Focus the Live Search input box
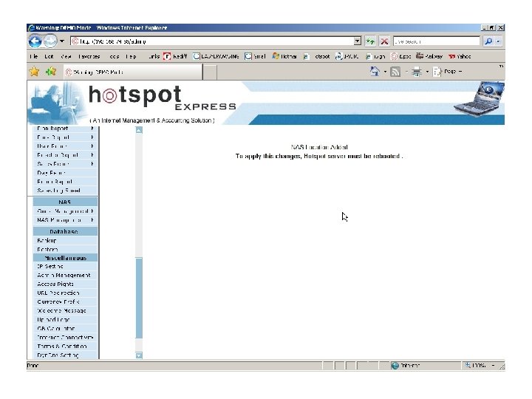 (437, 41)
